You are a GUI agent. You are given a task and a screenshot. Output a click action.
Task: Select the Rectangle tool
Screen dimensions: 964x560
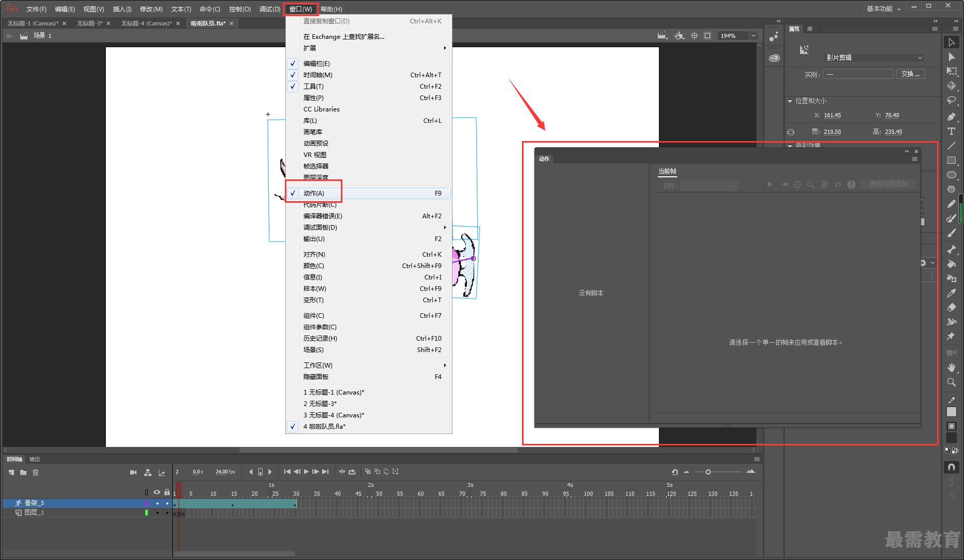952,160
